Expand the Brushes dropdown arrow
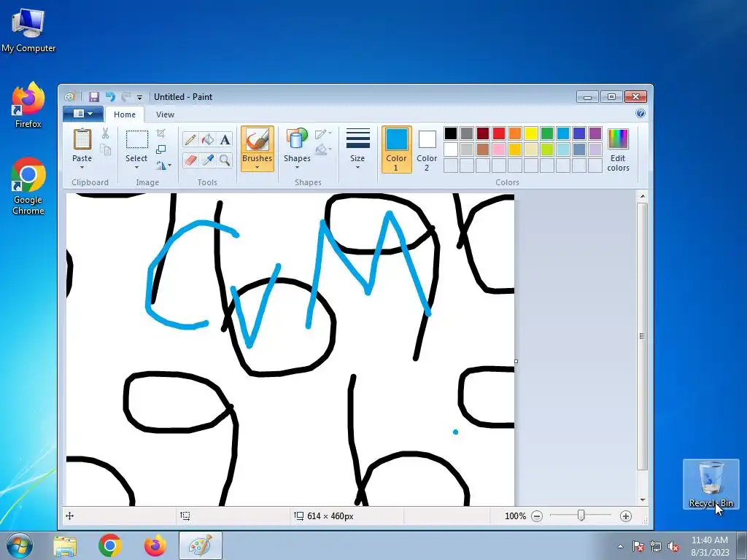 (257, 168)
